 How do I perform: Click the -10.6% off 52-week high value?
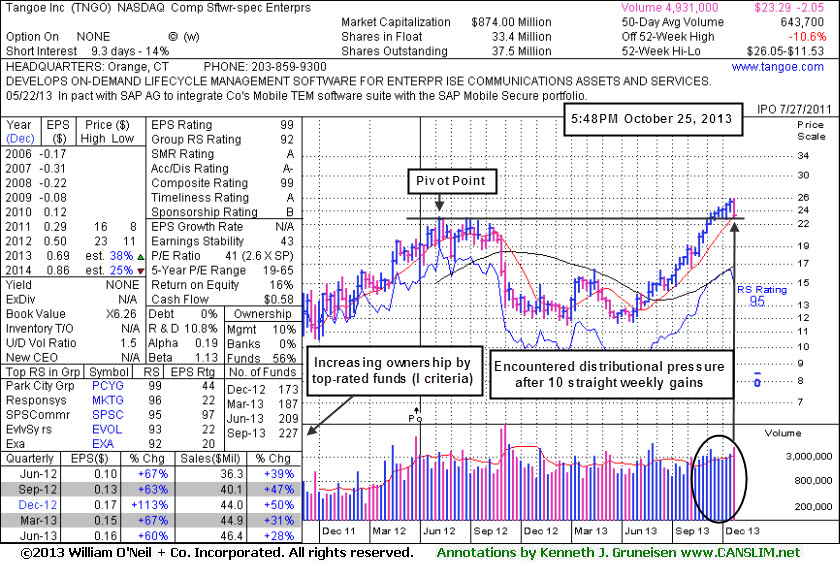tap(807, 36)
